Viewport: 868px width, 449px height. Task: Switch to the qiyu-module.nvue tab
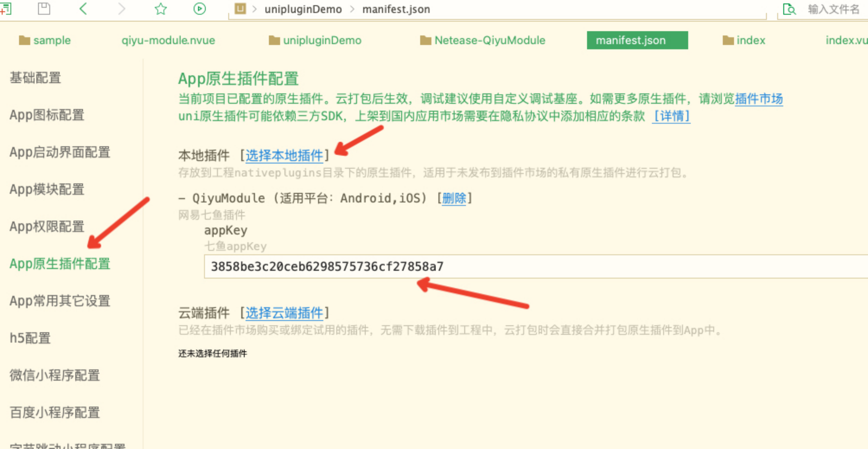(x=168, y=40)
